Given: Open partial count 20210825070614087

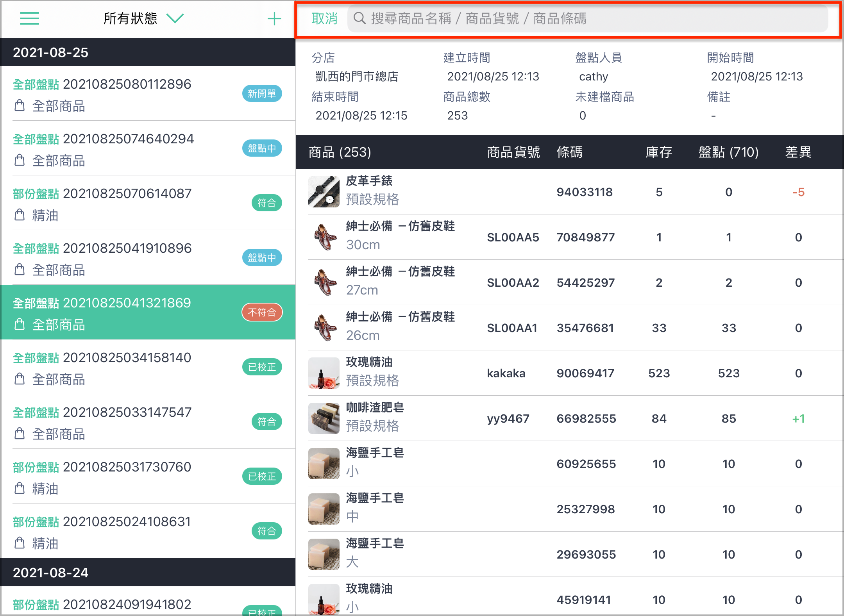Looking at the screenshot, I should (x=148, y=203).
